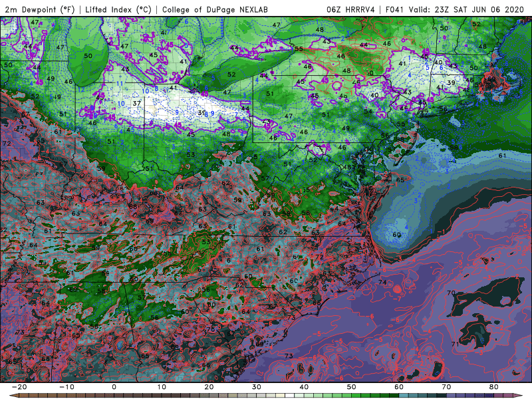Screen dimensions: 532x399
Task: Click the 'Lifted Index (°C)' title text
Action: pos(118,10)
